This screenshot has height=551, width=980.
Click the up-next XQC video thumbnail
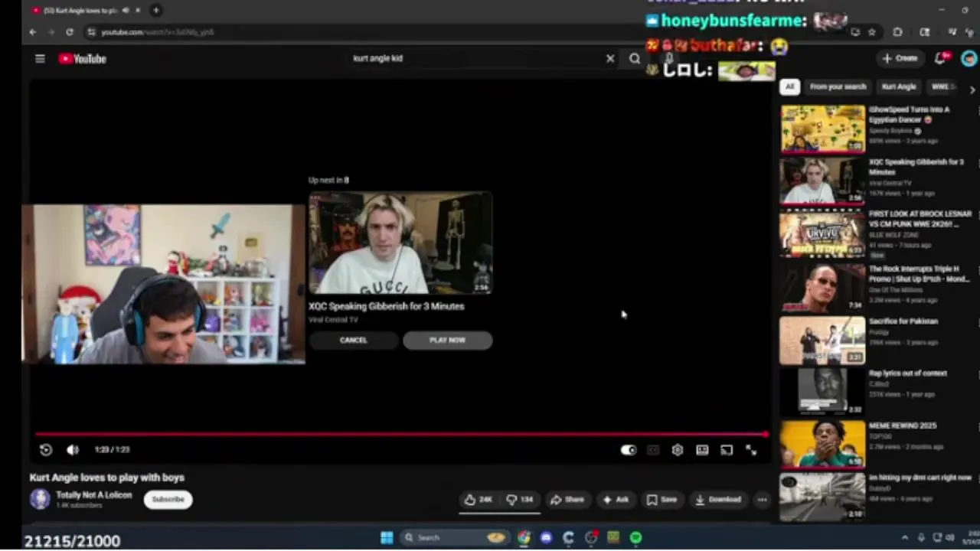[400, 243]
